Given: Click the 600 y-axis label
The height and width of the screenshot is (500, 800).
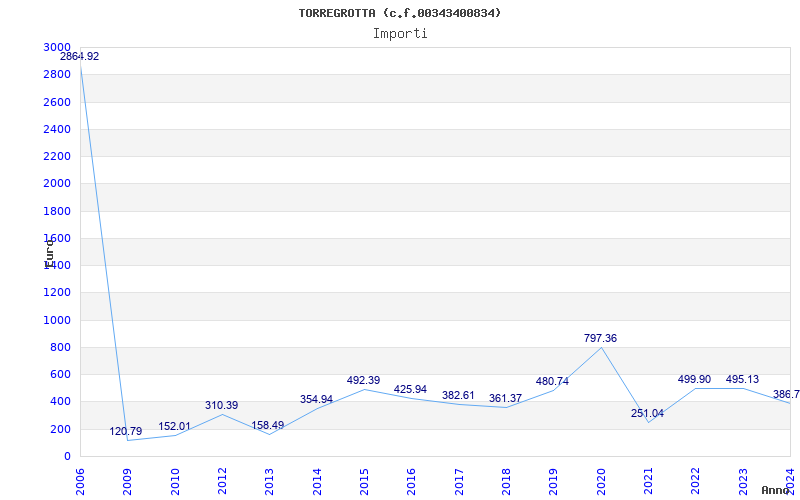Looking at the screenshot, I should (x=60, y=374).
